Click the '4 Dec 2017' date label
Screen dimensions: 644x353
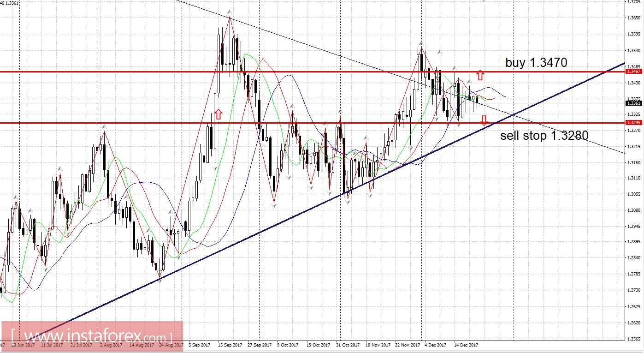(x=436, y=345)
